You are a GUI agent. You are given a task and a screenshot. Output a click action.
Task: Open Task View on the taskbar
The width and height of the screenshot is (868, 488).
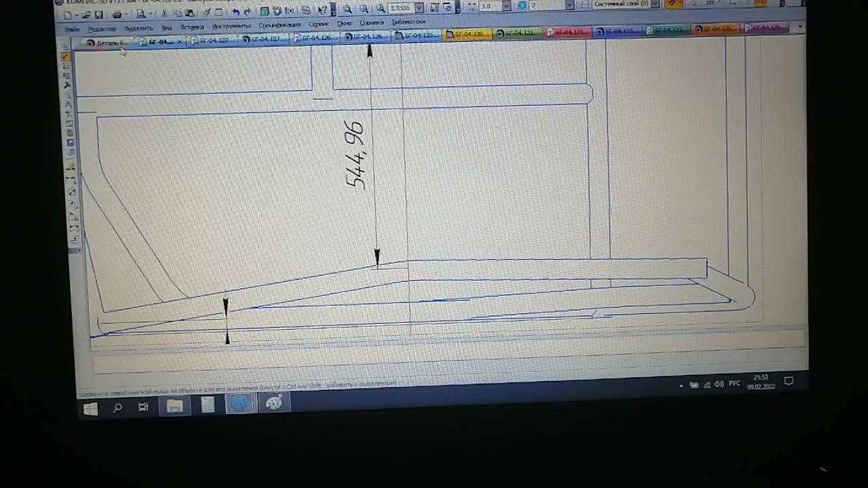pyautogui.click(x=143, y=407)
